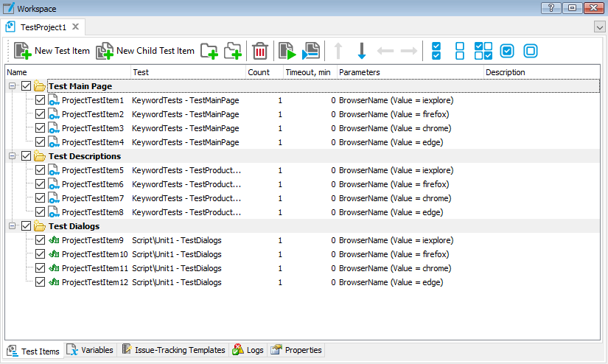Click the New Child Test Item button
608x364 pixels.
tap(145, 51)
